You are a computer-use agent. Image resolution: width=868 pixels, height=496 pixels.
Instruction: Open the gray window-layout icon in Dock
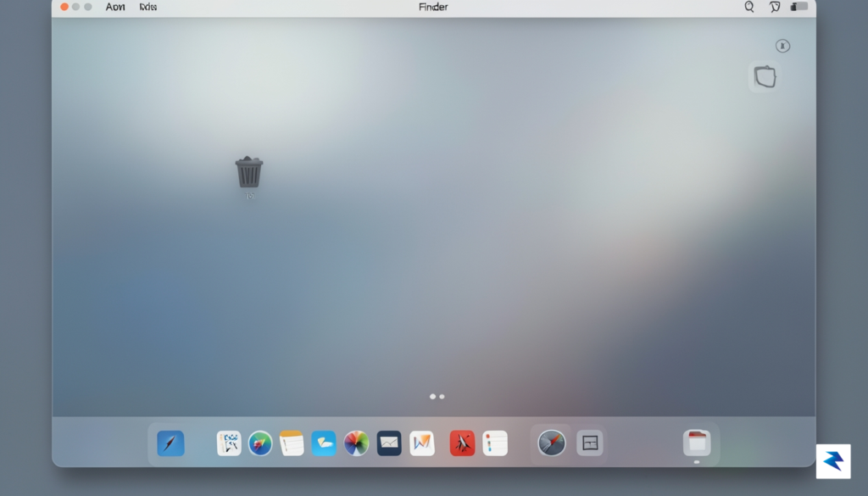[590, 443]
